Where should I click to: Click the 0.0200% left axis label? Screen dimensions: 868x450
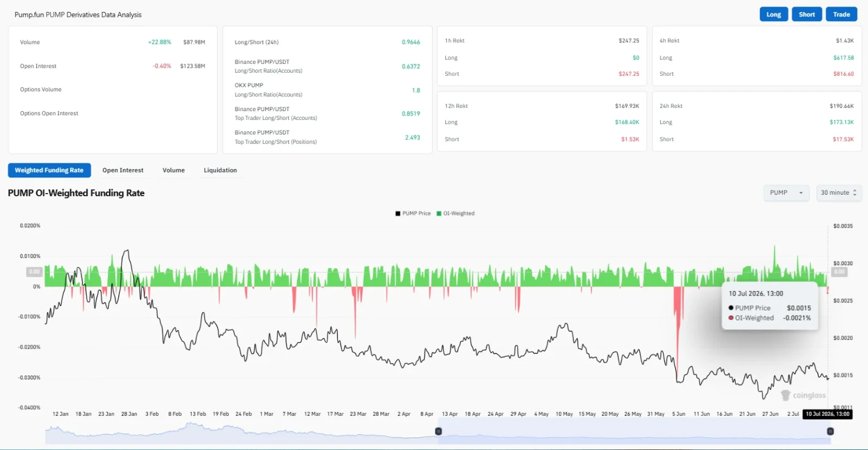30,226
